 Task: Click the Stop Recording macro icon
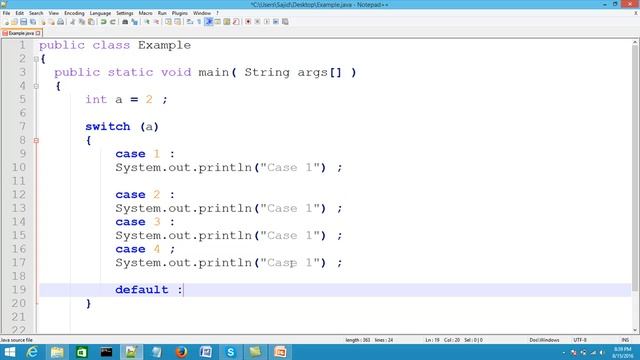click(x=257, y=22)
